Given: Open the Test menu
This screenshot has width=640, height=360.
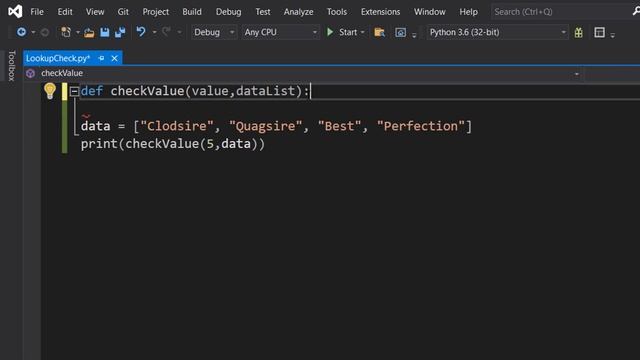Looking at the screenshot, I should click(x=262, y=12).
